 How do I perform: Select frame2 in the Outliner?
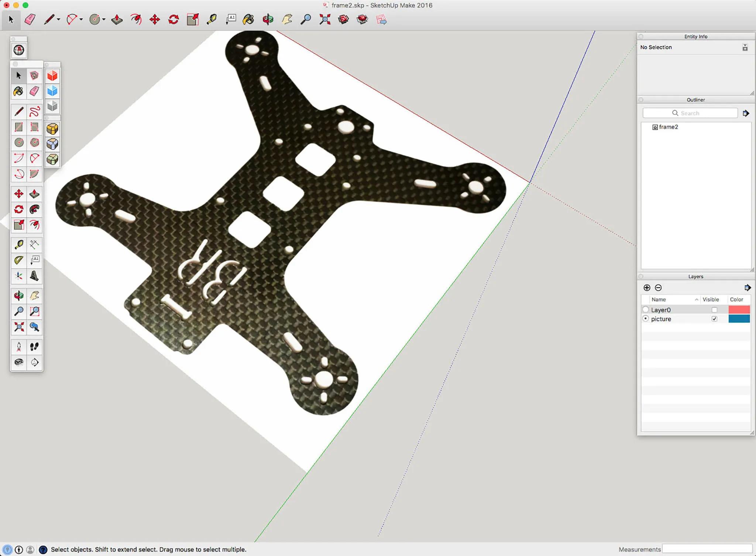coord(668,127)
